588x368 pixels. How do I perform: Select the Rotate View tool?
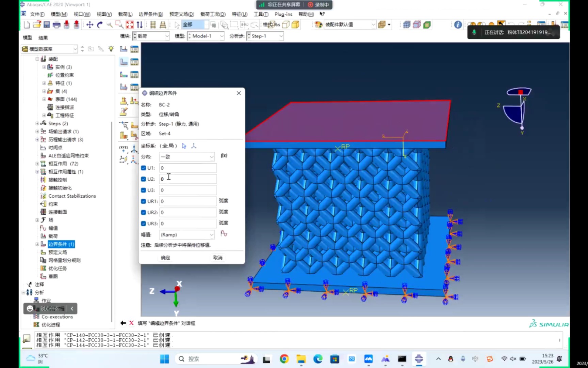pos(100,25)
